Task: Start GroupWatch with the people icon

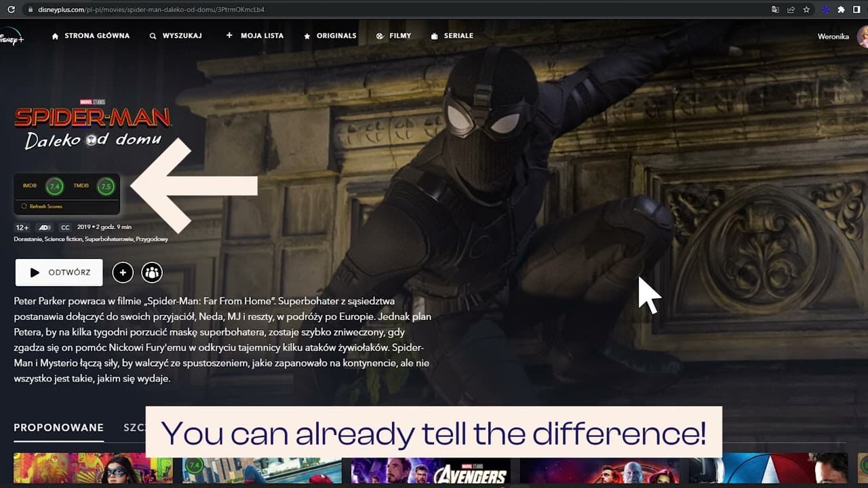Action: coord(152,272)
